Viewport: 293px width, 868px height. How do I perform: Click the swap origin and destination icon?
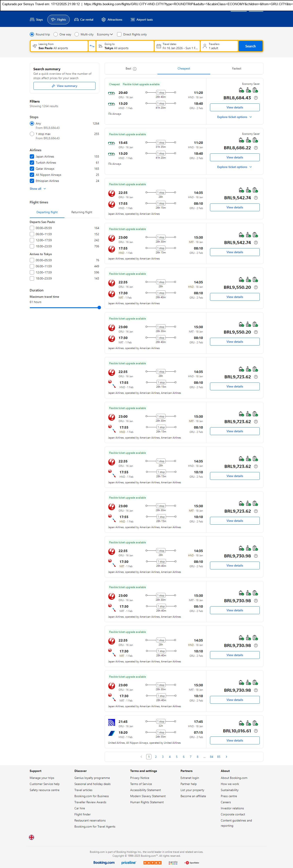click(x=92, y=46)
